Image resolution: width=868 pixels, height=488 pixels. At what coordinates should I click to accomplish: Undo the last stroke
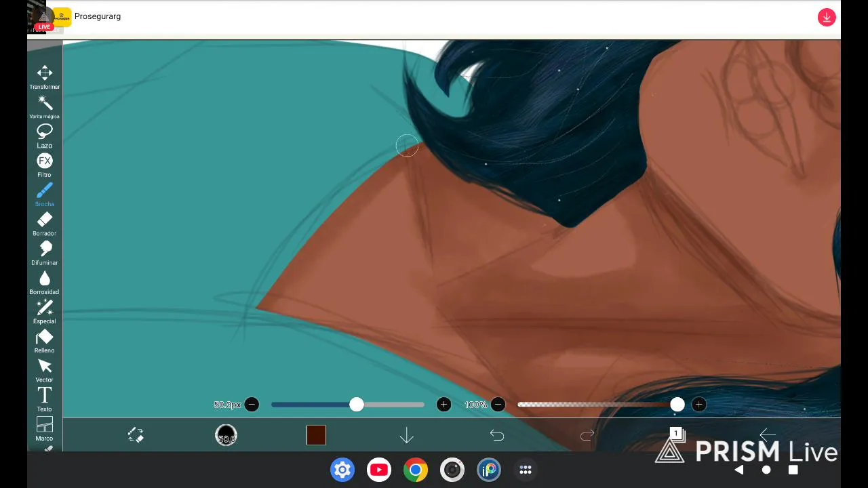point(497,435)
